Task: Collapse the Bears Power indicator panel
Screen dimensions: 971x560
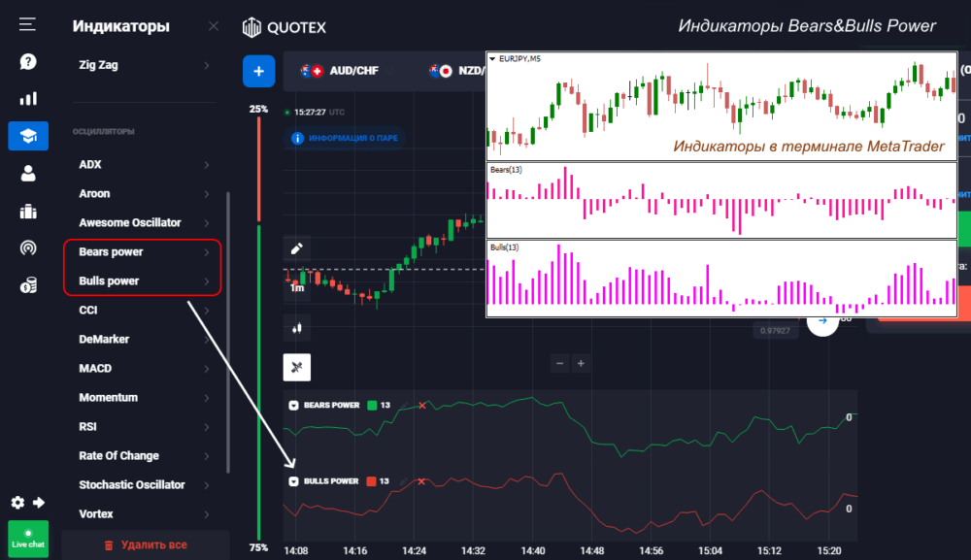Action: point(293,405)
